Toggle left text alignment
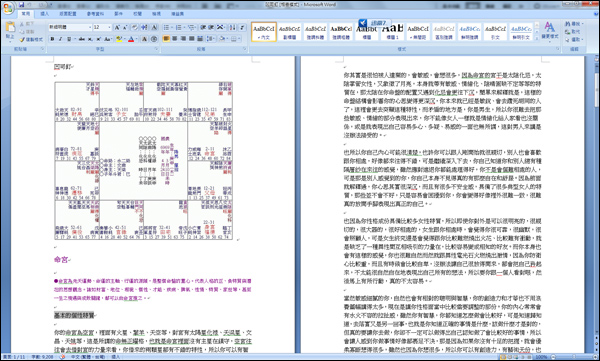Viewport: 600px width, 361px height. (166, 39)
